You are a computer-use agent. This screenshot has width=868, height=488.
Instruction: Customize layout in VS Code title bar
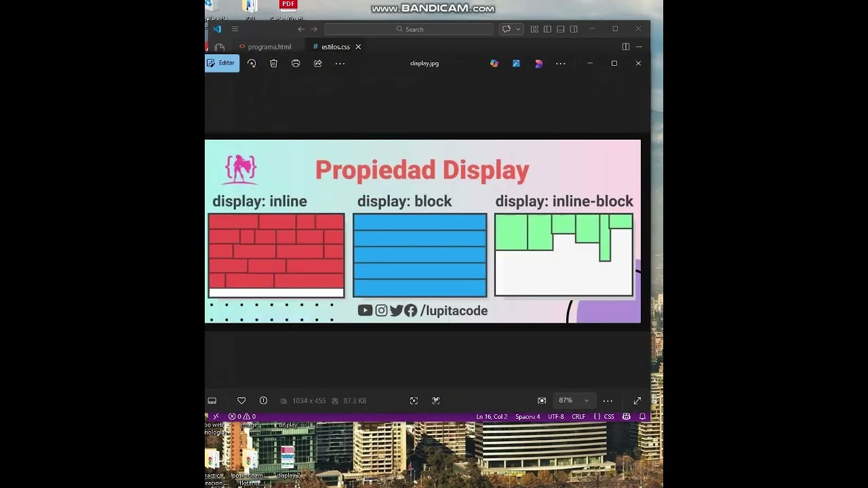534,29
